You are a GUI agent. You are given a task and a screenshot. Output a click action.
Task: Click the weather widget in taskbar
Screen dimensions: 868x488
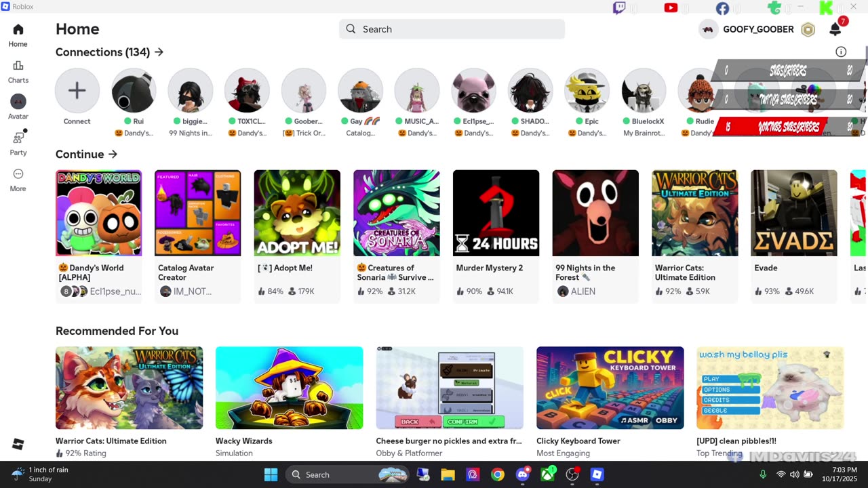(x=41, y=474)
